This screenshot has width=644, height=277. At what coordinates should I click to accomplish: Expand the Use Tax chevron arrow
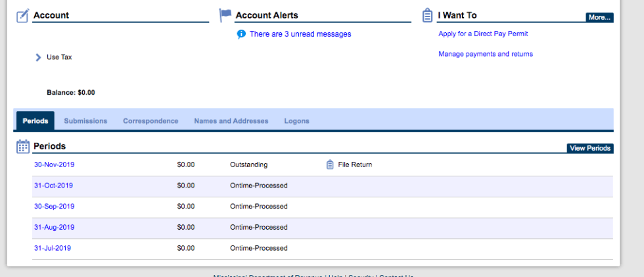38,58
